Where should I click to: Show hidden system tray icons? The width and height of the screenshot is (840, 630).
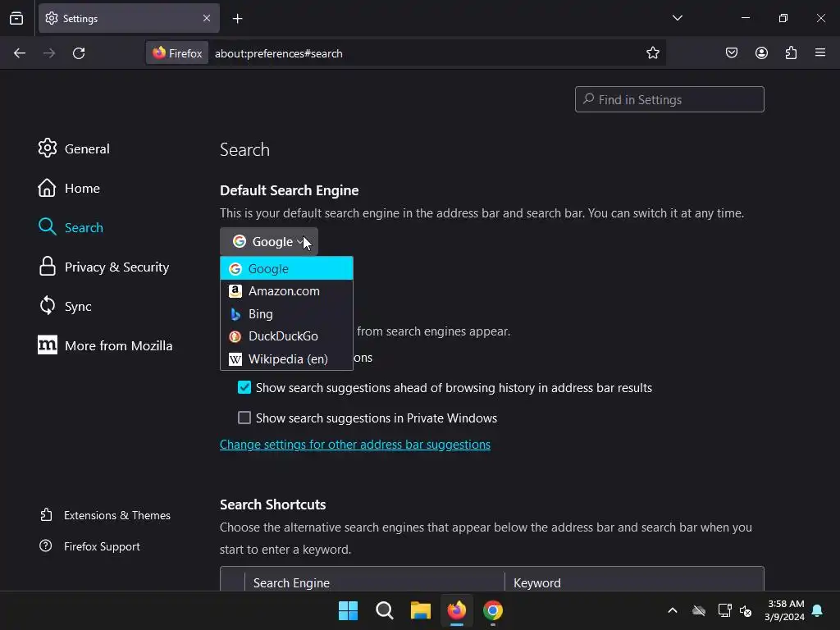(x=673, y=610)
